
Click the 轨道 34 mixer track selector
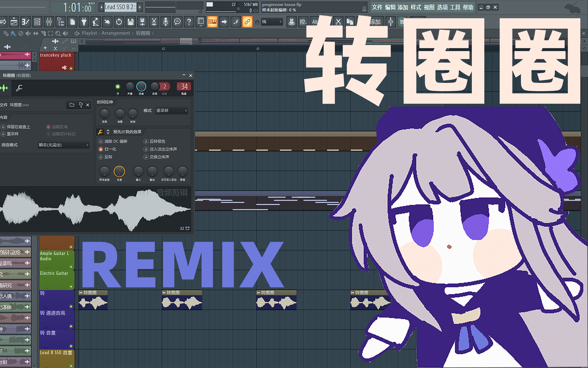coord(184,86)
